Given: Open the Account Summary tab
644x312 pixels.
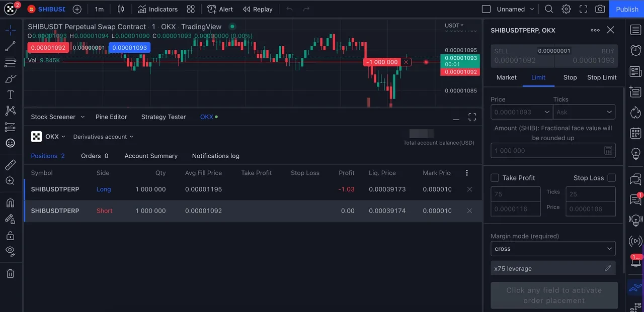Looking at the screenshot, I should pos(151,156).
